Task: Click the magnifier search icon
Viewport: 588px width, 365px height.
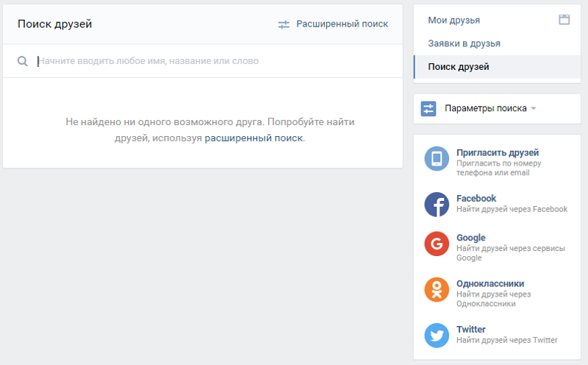Action: 23,61
